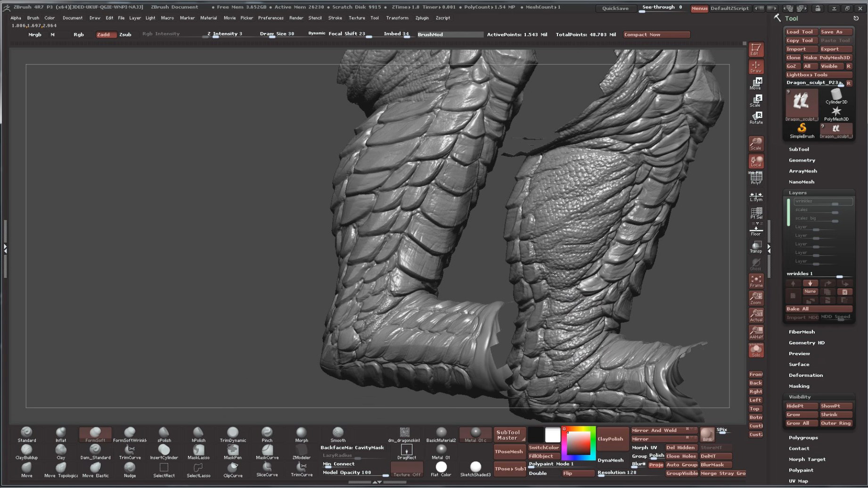This screenshot has width=868, height=488.
Task: Expand the FiberMesh section
Action: coord(802,332)
